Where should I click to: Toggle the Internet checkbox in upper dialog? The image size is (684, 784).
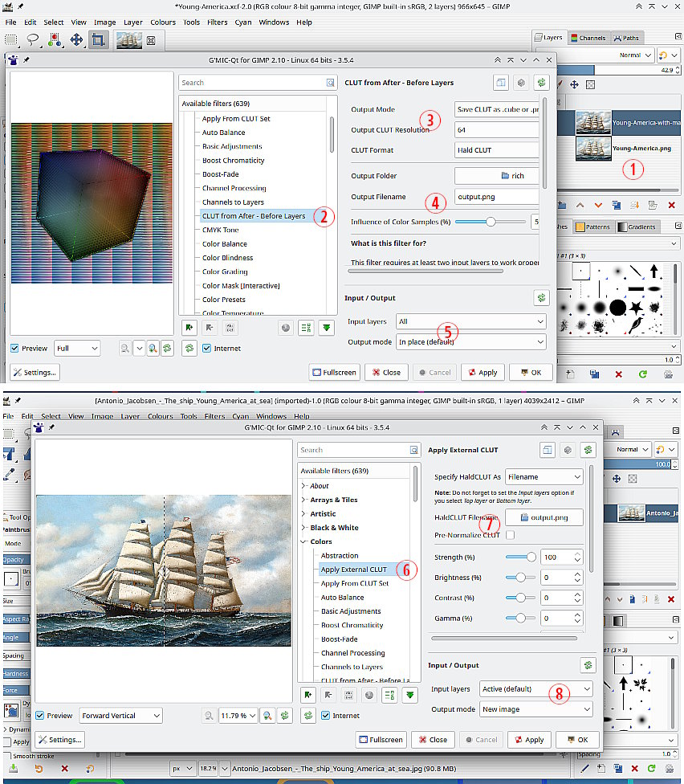[207, 349]
